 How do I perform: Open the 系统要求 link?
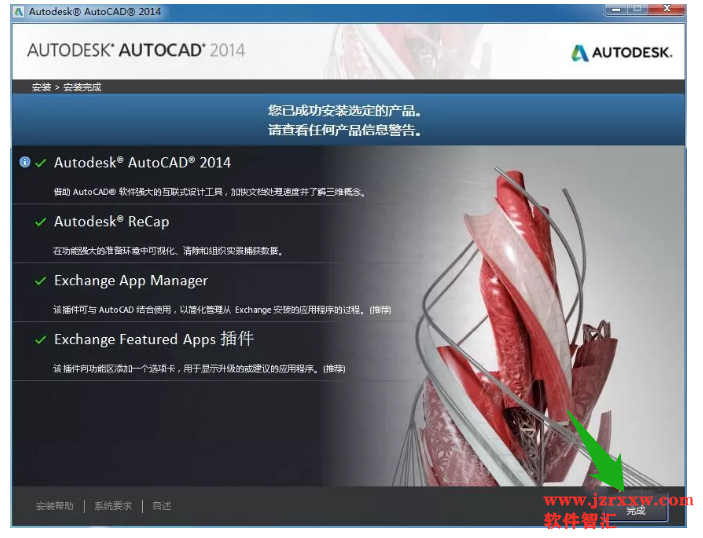tap(113, 506)
